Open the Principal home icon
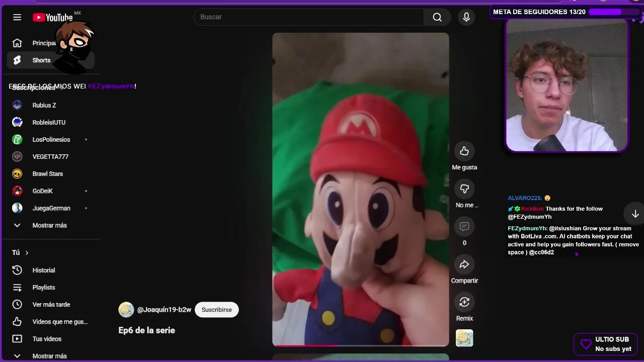The width and height of the screenshot is (644, 362). (17, 43)
